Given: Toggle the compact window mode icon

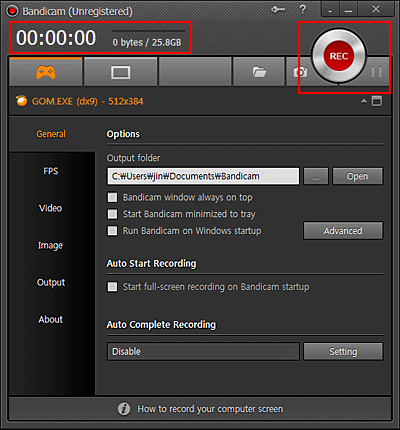Looking at the screenshot, I should click(x=377, y=101).
